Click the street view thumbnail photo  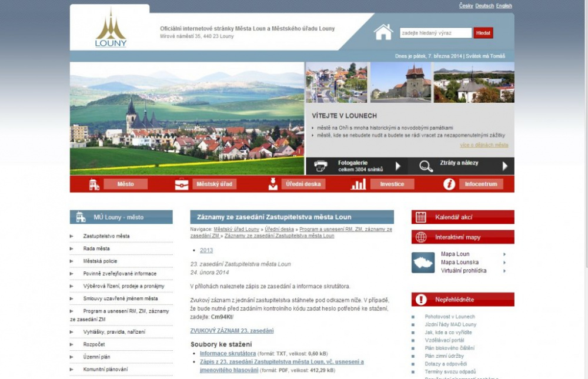336,82
